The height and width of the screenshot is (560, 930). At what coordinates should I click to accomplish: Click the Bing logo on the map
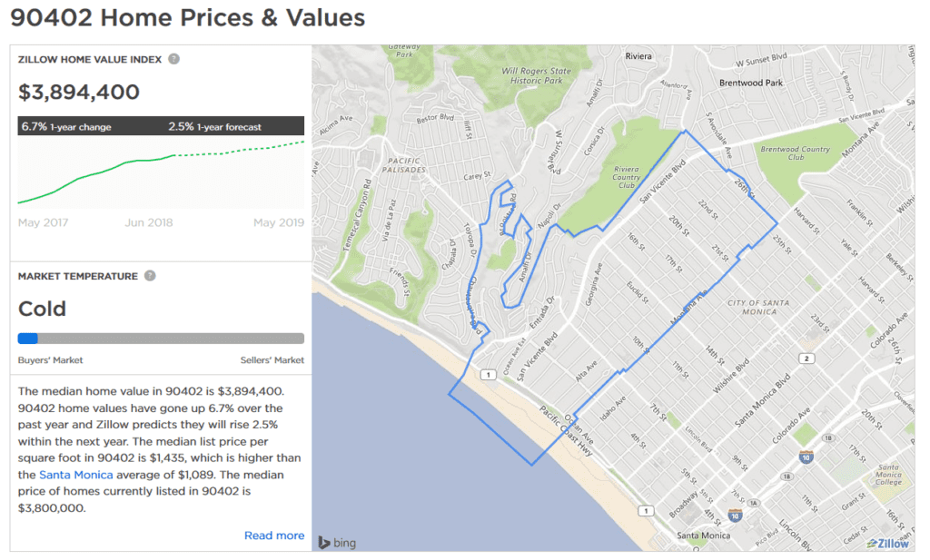pyautogui.click(x=337, y=542)
